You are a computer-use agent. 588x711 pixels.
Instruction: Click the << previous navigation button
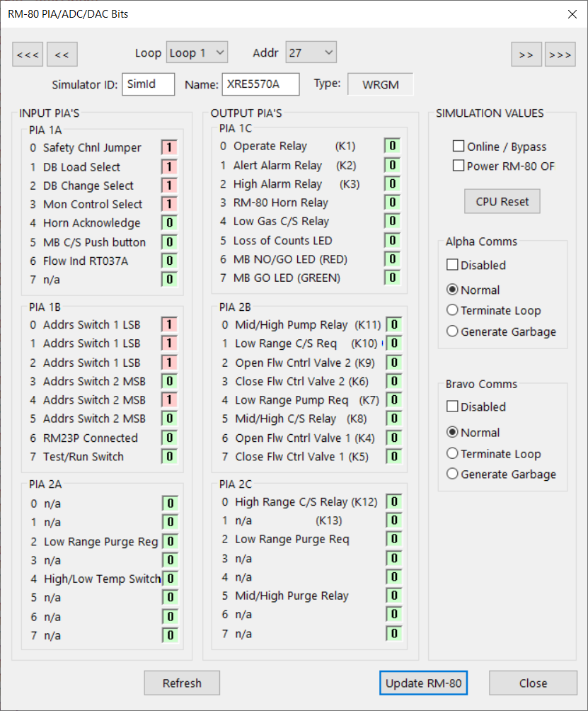point(62,55)
